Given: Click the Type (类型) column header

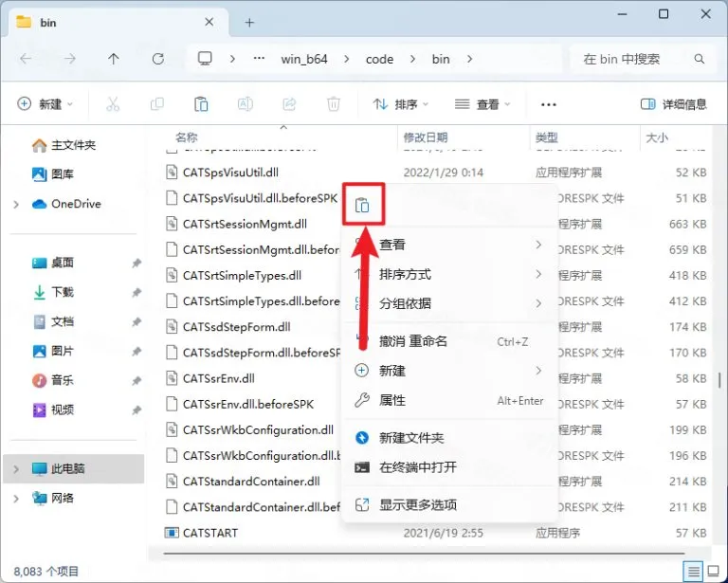Looking at the screenshot, I should pyautogui.click(x=546, y=137).
